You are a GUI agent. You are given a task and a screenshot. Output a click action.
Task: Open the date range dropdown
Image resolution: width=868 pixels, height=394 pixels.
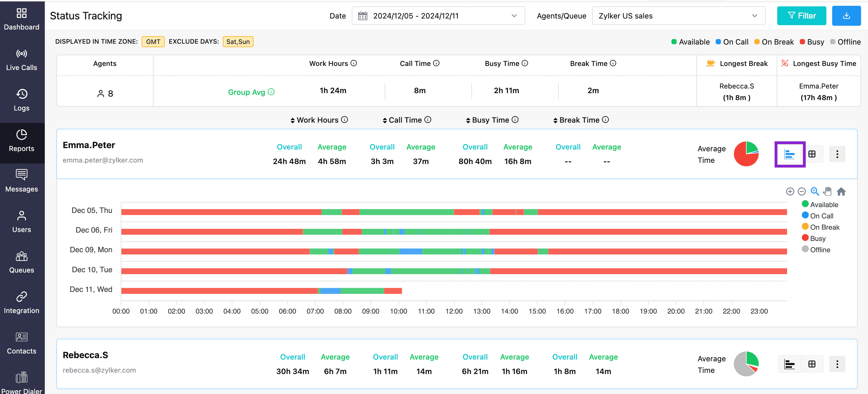[x=438, y=16]
